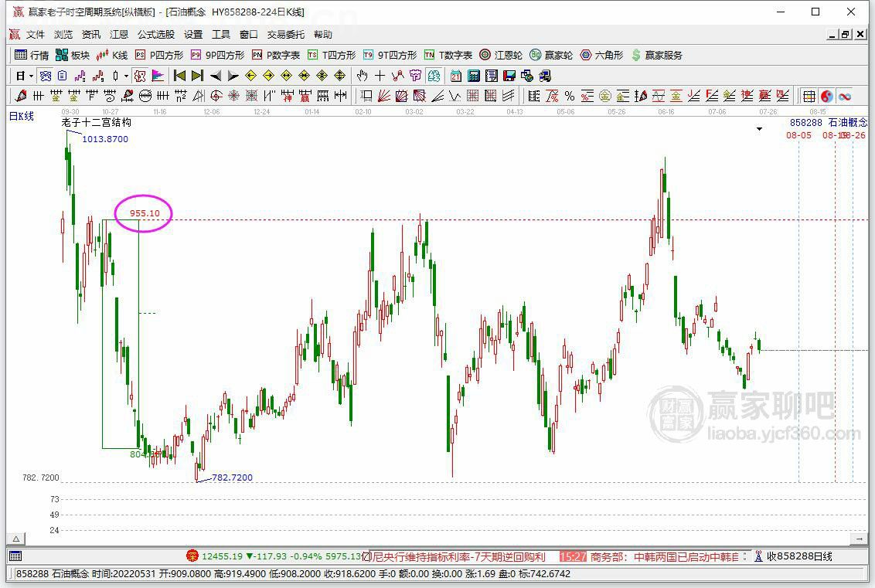This screenshot has width=875, height=588.
Task: Open the 设置 menu
Action: (x=193, y=35)
